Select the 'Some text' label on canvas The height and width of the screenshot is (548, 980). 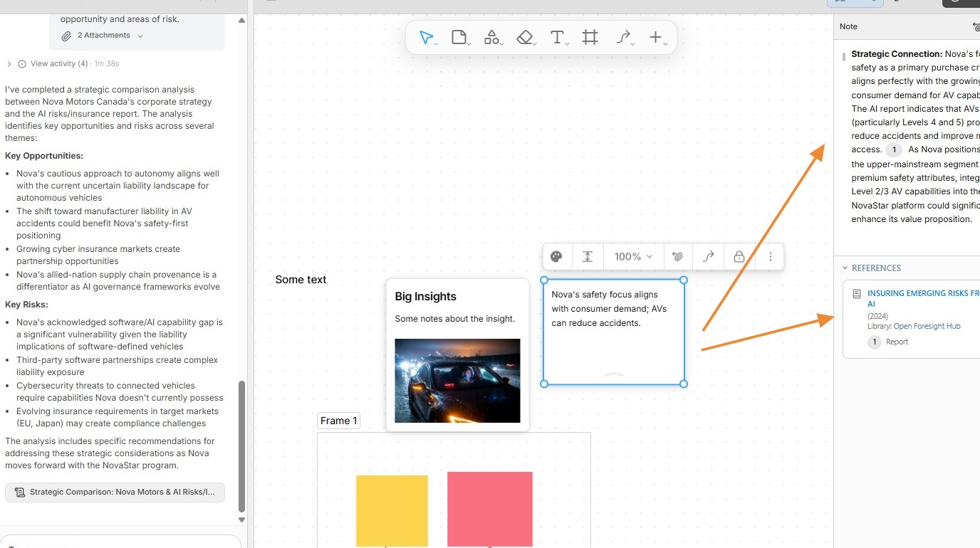click(x=301, y=280)
